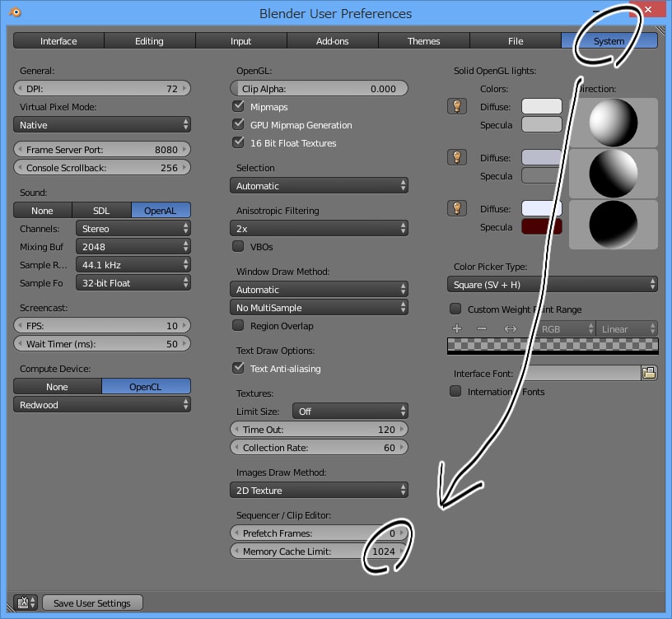
Task: Decrease DPI with its left arrow
Action: [x=20, y=88]
